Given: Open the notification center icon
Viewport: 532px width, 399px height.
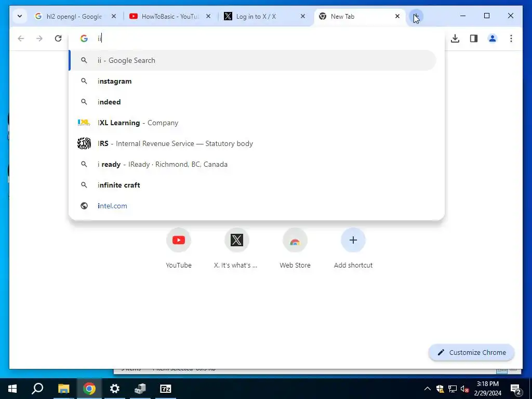Looking at the screenshot, I should click(x=516, y=389).
